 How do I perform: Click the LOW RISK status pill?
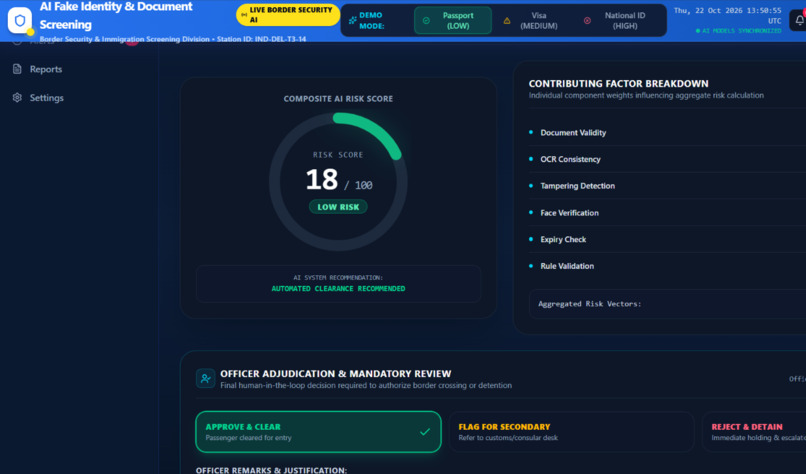338,207
